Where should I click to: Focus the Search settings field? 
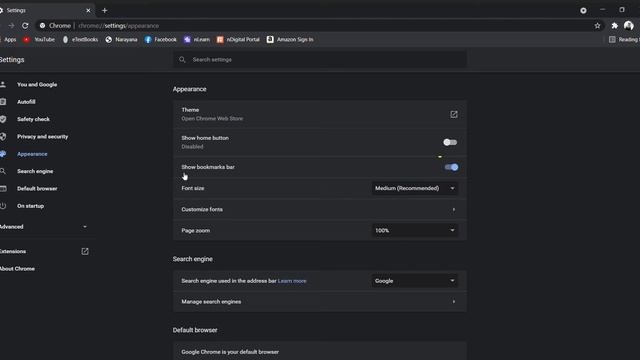(320, 60)
